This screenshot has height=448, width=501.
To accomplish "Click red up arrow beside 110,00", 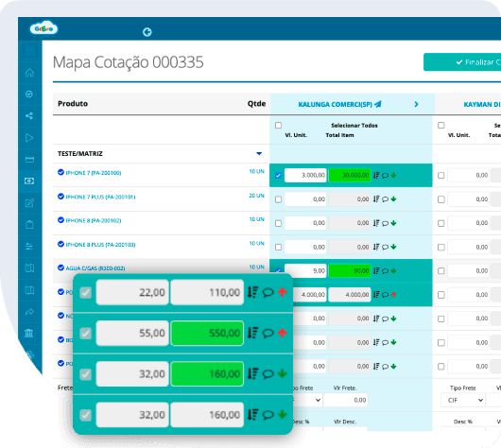I will coord(282,292).
